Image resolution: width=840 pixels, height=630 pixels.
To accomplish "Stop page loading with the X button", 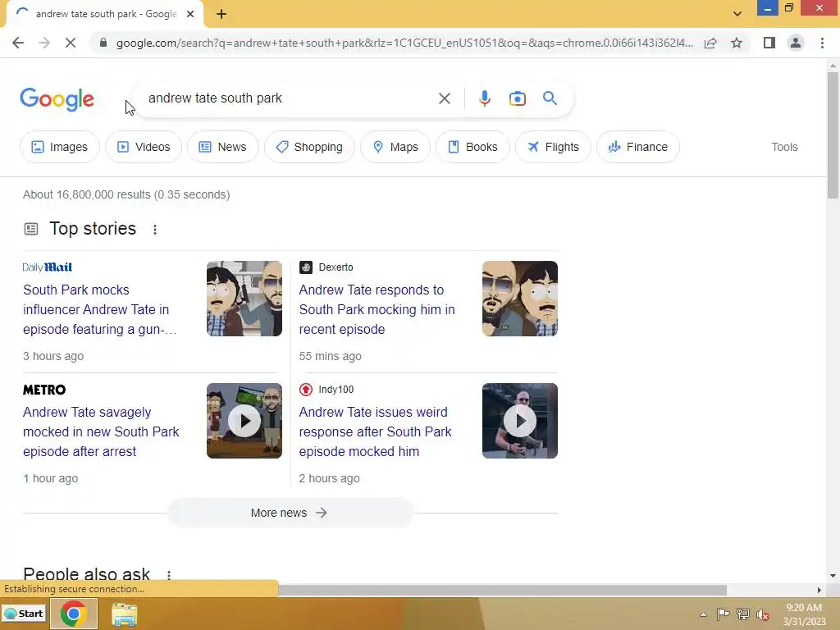I will coord(71,43).
